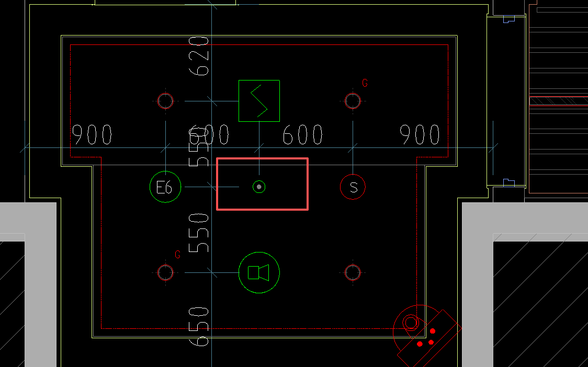The image size is (588, 367).
Task: Select red downlight circle above S symbol
Action: pos(353,101)
